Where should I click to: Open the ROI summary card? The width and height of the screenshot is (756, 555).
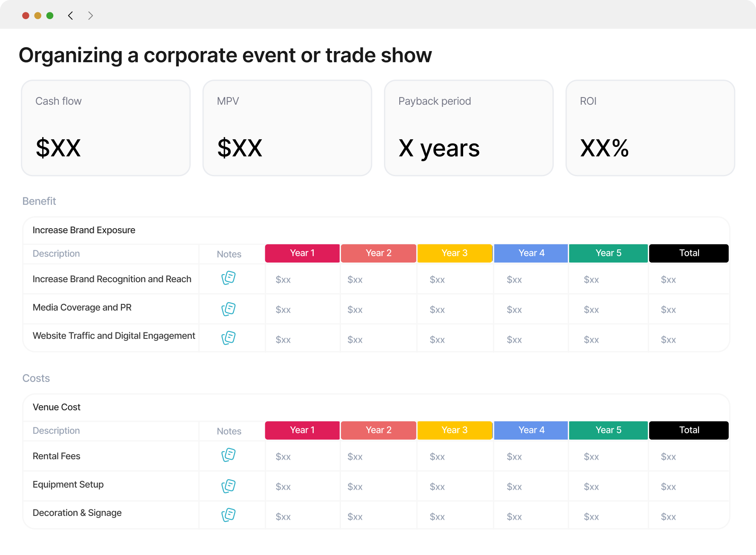click(650, 128)
